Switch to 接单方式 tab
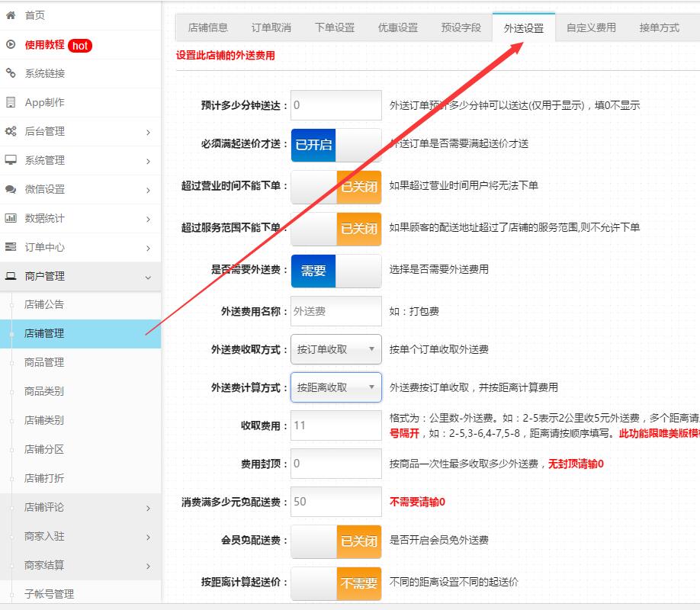The height and width of the screenshot is (610, 700). (x=659, y=27)
